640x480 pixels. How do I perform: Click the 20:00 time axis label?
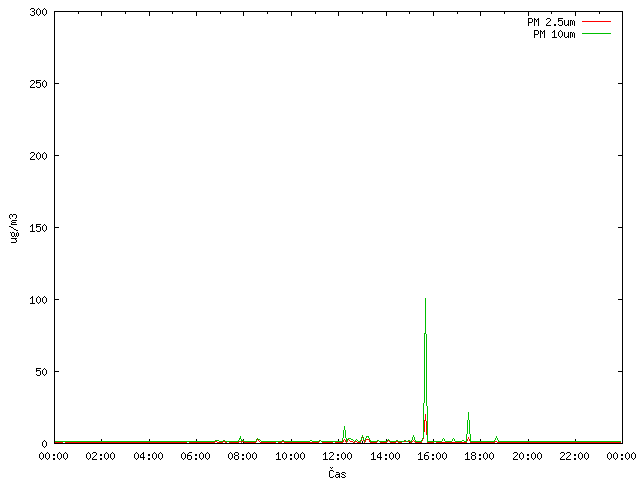pyautogui.click(x=527, y=456)
